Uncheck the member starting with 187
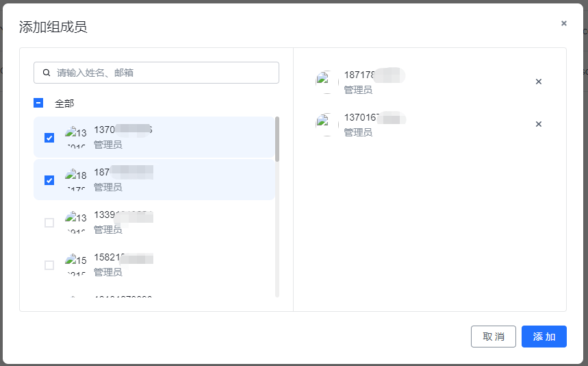Screen dimensions: 588x366 point(49,180)
